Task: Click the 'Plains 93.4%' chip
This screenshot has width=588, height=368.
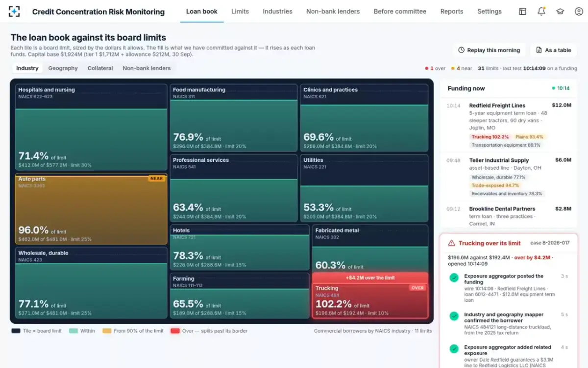Action: pos(529,137)
